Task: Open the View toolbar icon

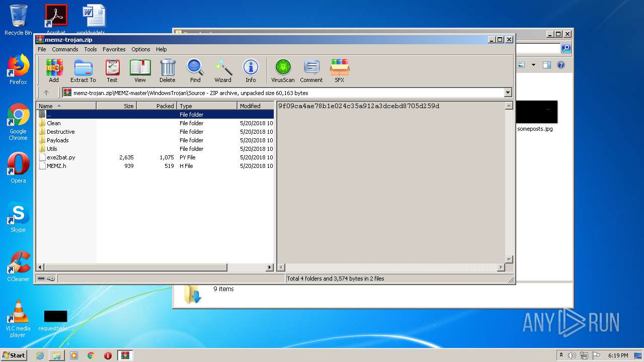Action: point(140,70)
